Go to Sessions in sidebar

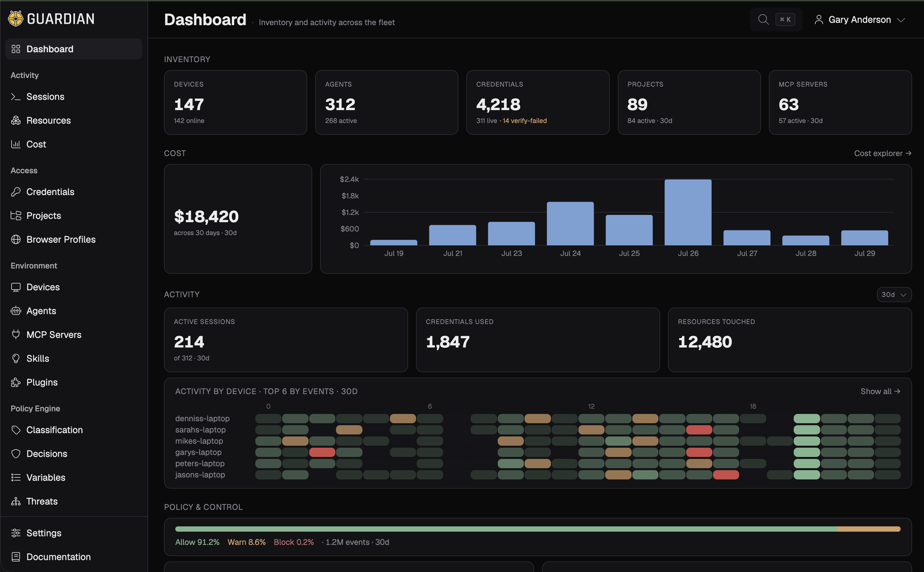pyautogui.click(x=74, y=97)
